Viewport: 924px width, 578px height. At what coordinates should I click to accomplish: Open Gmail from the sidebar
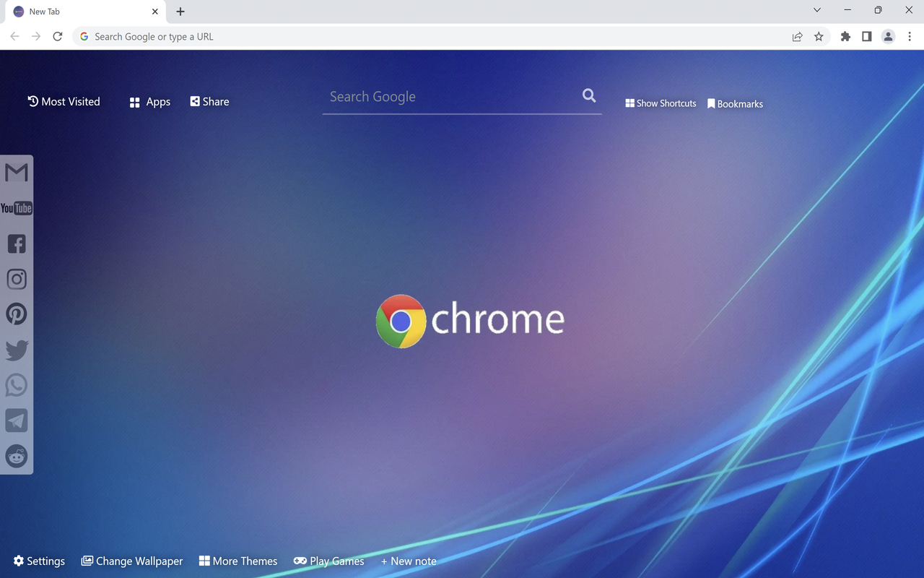tap(17, 173)
